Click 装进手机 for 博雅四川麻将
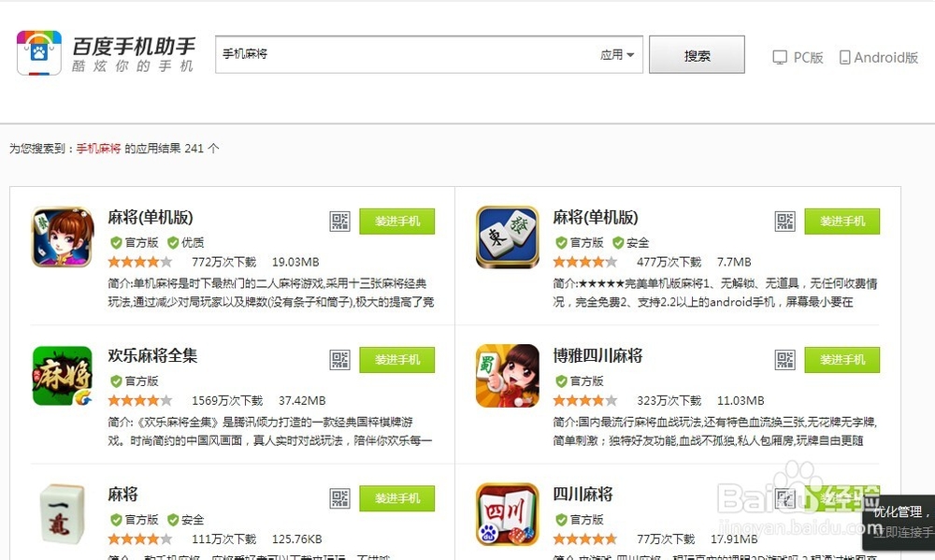 pos(842,360)
